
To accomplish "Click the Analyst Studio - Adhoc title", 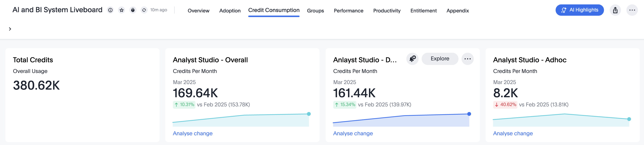I will coord(530,60).
